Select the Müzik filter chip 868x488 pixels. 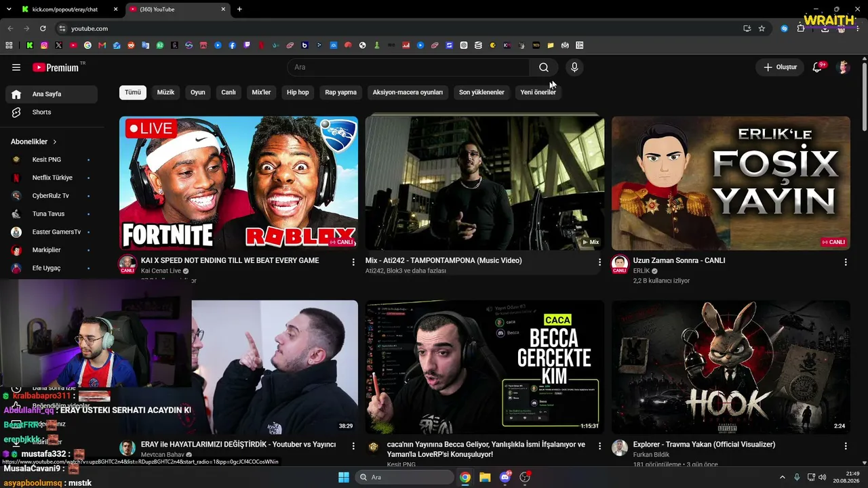165,92
